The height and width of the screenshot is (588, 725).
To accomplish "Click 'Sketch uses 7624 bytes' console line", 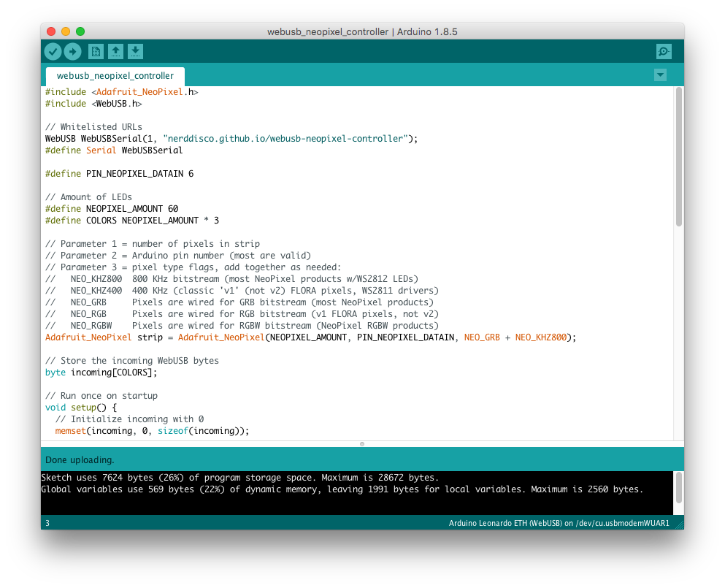I will coord(240,478).
